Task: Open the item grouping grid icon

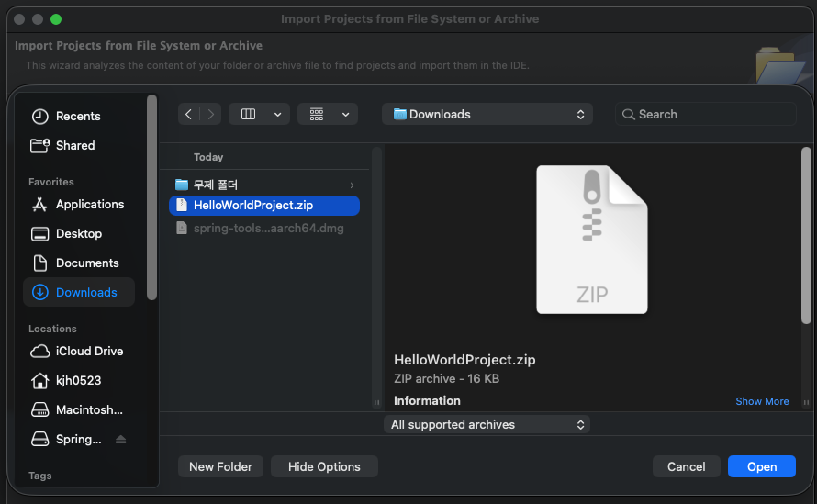Action: click(317, 114)
